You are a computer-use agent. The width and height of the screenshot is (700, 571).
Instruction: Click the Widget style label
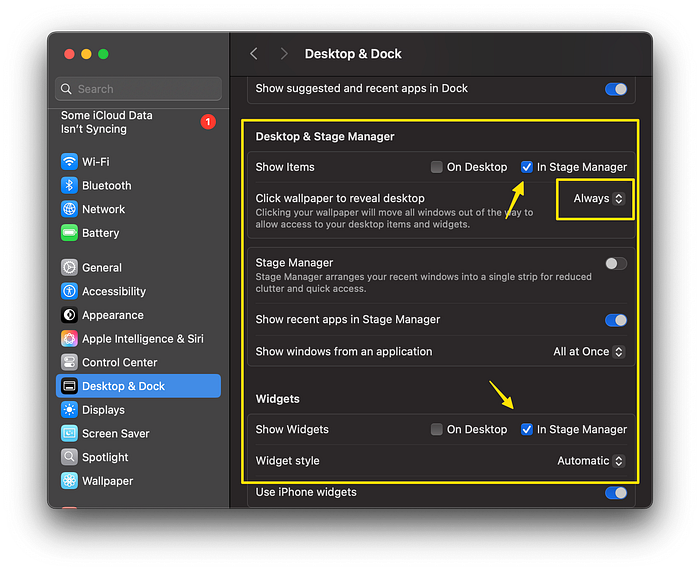click(x=288, y=460)
